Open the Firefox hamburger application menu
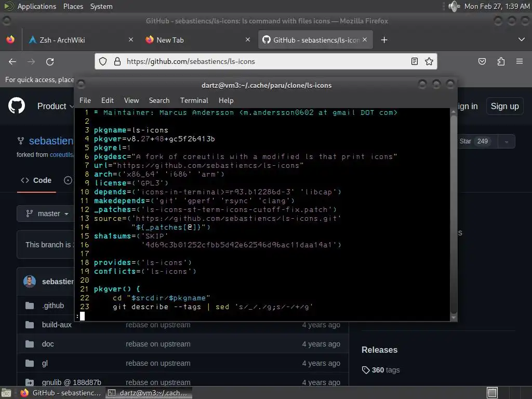The height and width of the screenshot is (399, 532). (520, 61)
